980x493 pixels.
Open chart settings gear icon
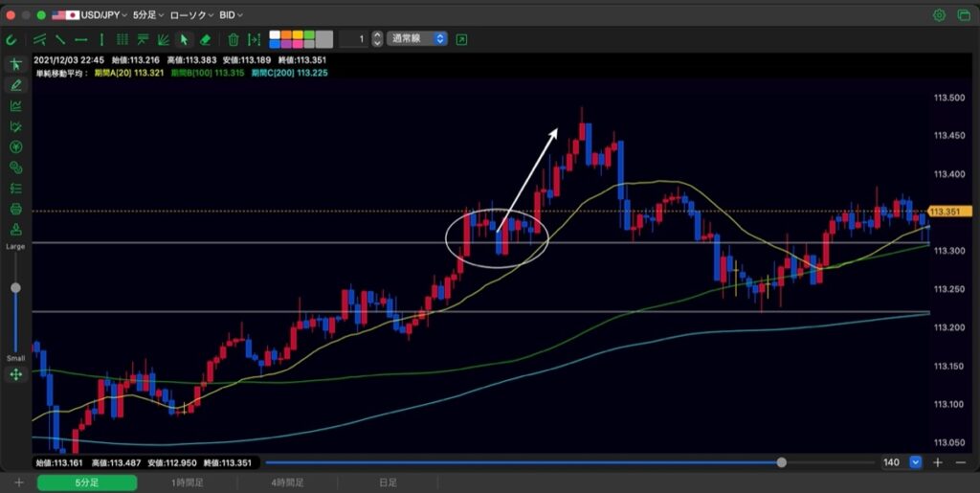point(939,15)
